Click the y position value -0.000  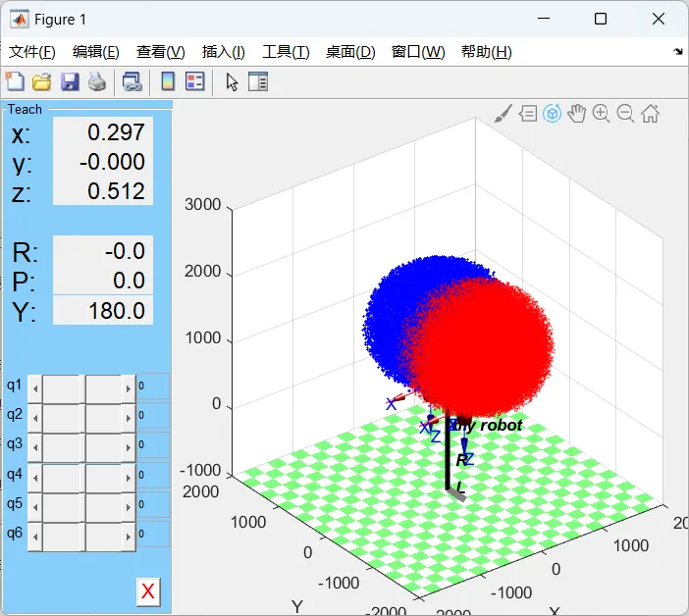103,162
